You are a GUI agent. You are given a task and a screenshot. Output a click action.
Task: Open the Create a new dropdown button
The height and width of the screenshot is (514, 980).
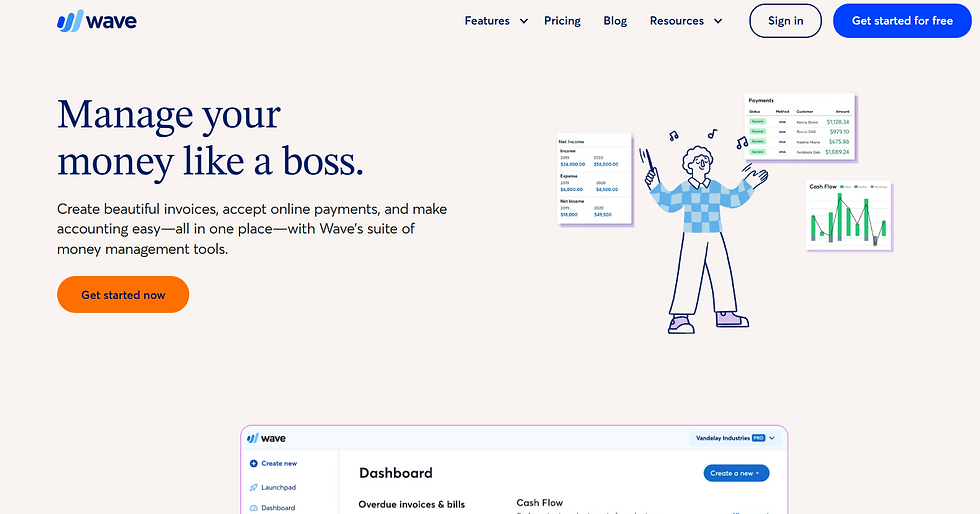(x=736, y=473)
